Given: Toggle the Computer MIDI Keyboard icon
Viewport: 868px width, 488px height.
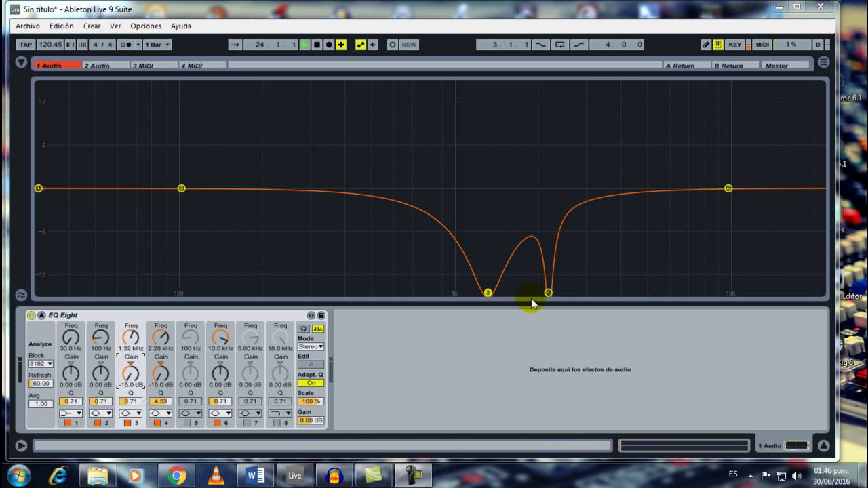Looking at the screenshot, I should (717, 45).
